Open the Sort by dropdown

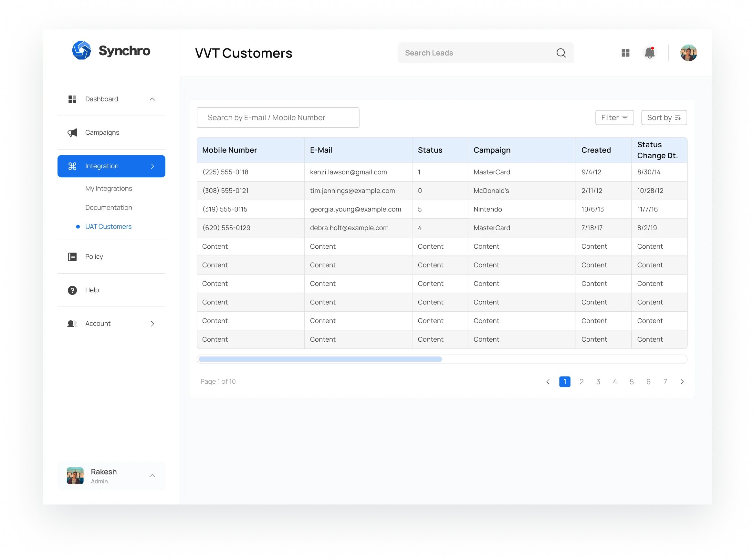pyautogui.click(x=664, y=118)
